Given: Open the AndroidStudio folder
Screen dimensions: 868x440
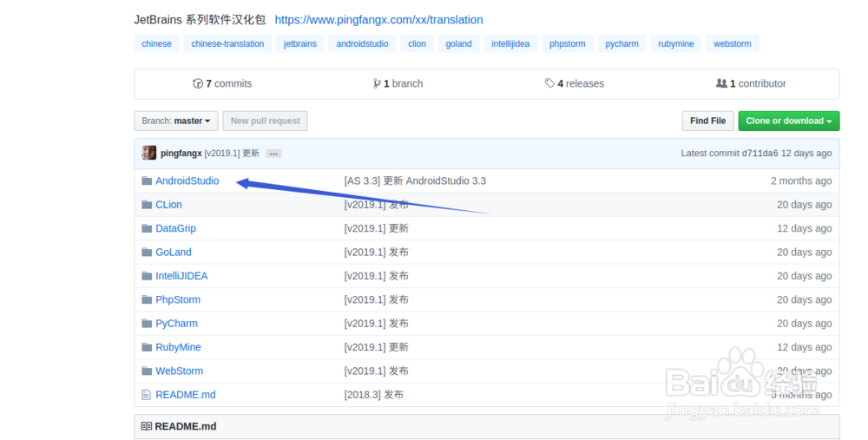Looking at the screenshot, I should click(187, 181).
